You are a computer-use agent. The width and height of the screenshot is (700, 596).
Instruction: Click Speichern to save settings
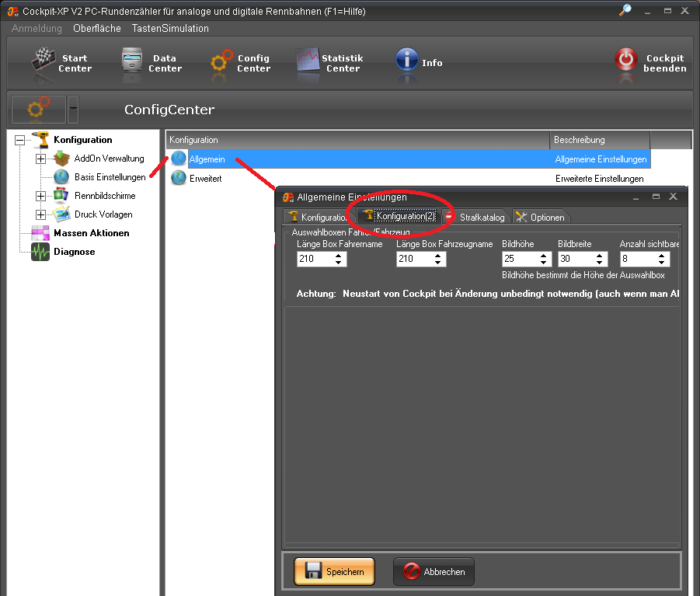click(x=334, y=571)
